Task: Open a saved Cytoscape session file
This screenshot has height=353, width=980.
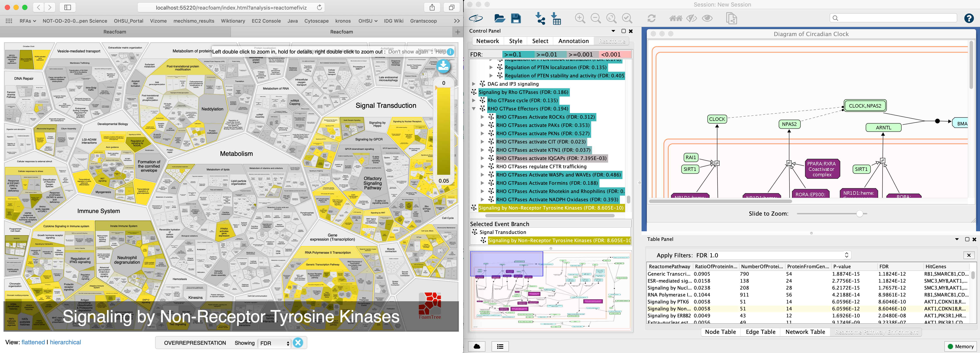Action: coord(500,18)
